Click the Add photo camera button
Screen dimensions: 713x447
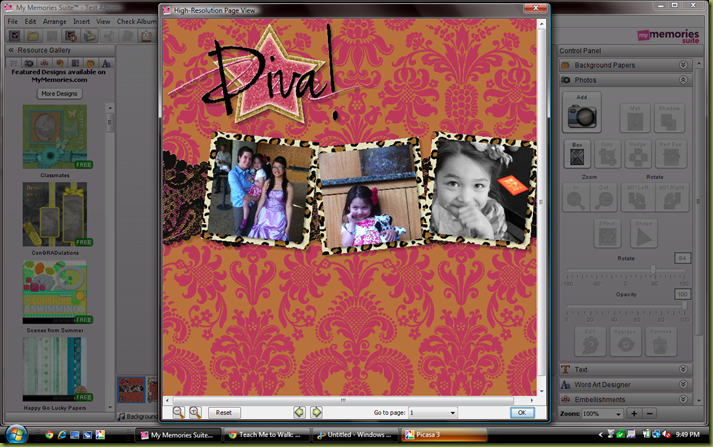click(x=582, y=112)
